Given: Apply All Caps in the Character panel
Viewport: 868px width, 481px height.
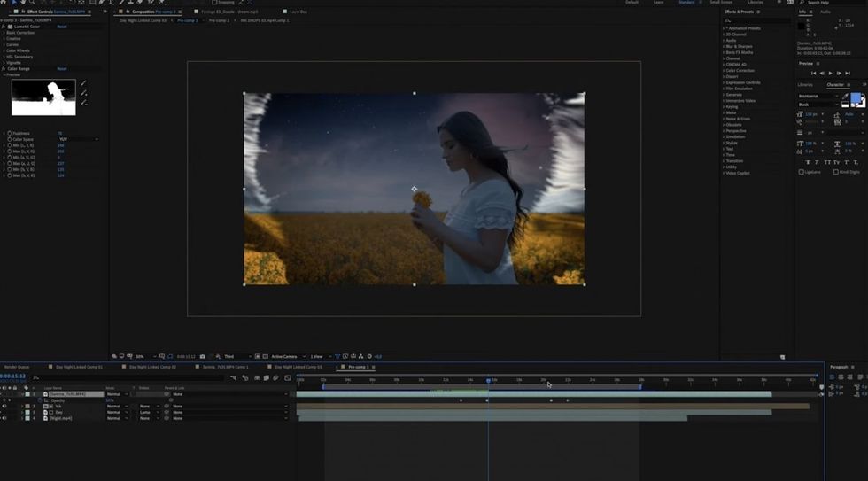Looking at the screenshot, I should [827, 162].
